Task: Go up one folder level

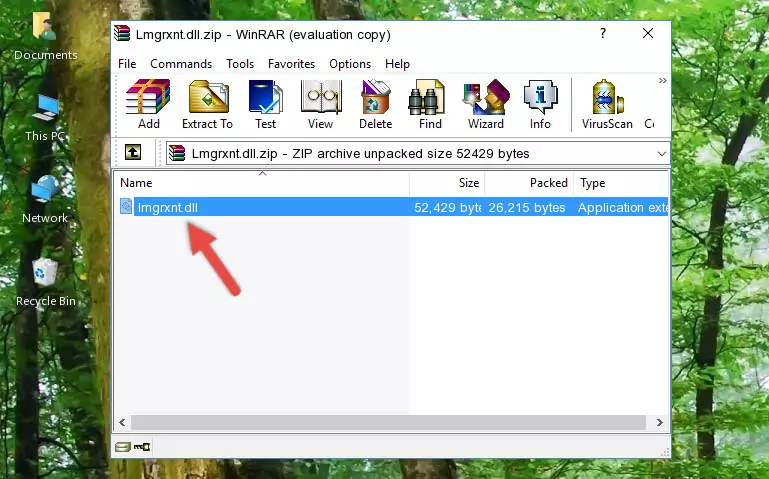Action: [133, 152]
